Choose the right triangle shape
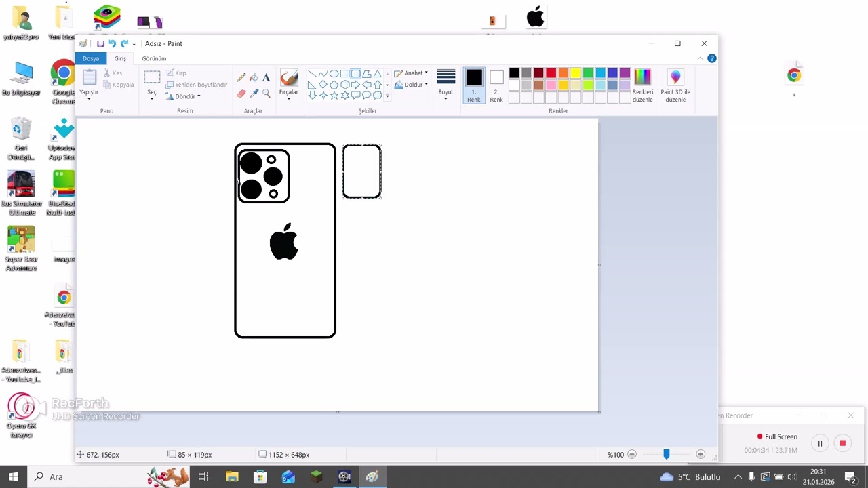 point(312,85)
